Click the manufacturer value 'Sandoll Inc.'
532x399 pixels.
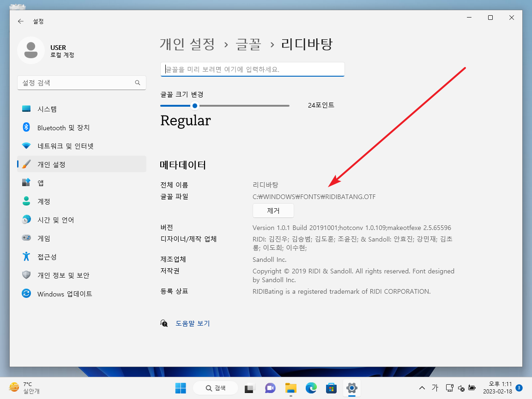tap(269, 260)
